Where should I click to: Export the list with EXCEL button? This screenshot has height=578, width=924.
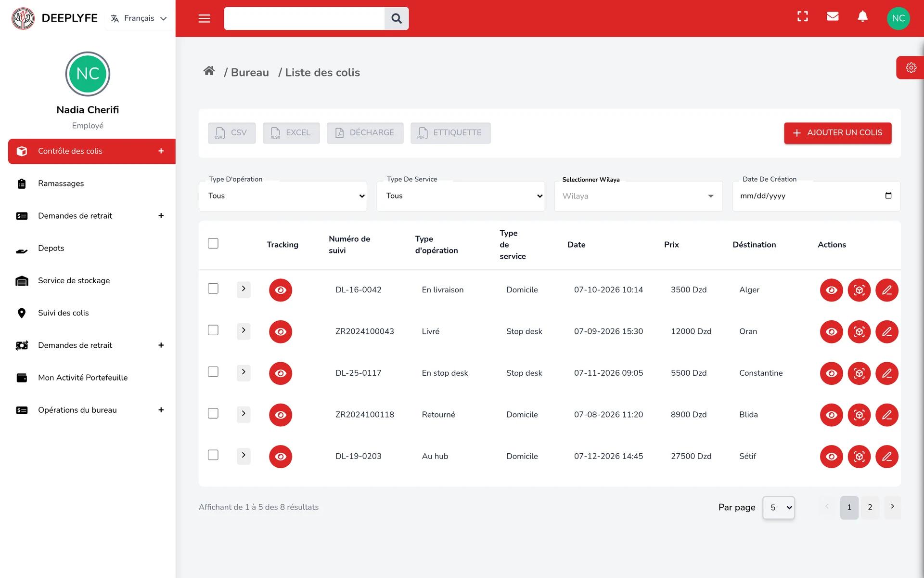pyautogui.click(x=291, y=133)
